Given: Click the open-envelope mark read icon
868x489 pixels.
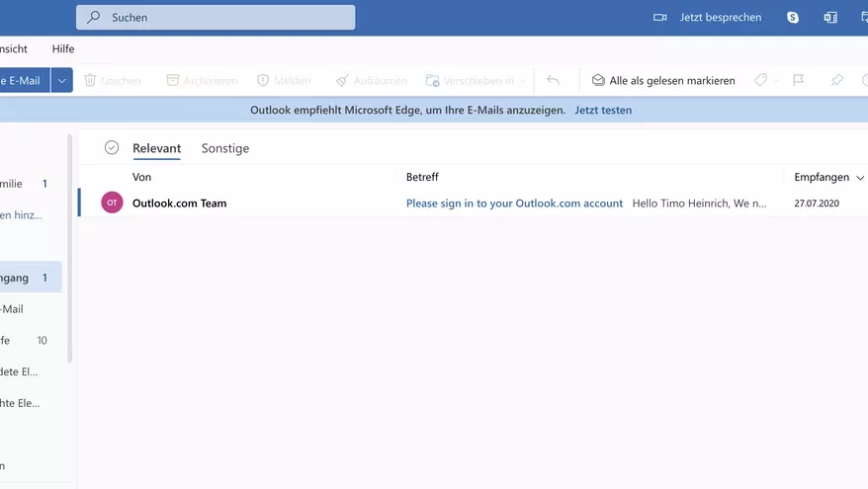Looking at the screenshot, I should 598,80.
